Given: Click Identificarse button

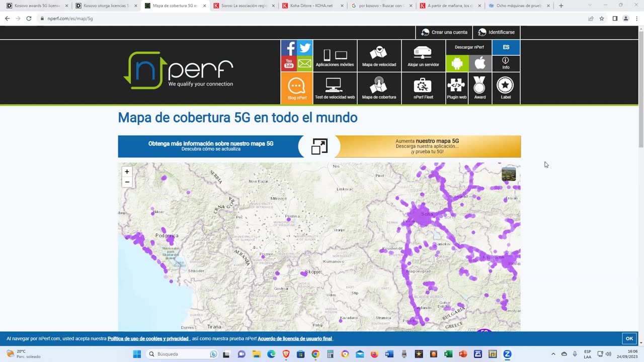Looking at the screenshot, I should coord(496,32).
